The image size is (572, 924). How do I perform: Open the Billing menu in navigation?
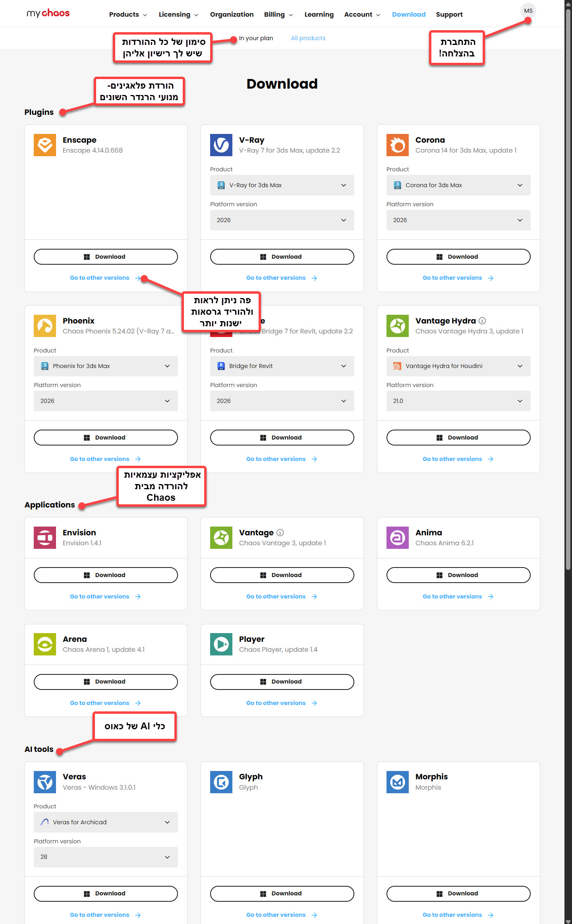[278, 14]
